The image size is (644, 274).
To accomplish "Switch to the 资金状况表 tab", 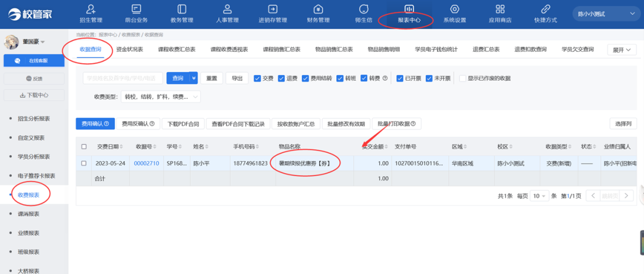I will coord(129,50).
